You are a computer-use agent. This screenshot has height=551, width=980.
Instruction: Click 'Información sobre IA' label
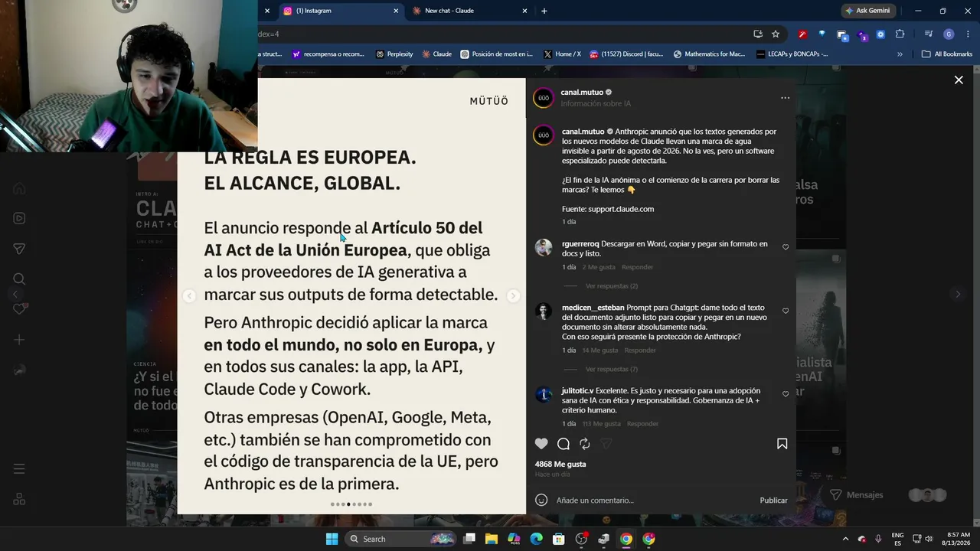click(x=596, y=104)
